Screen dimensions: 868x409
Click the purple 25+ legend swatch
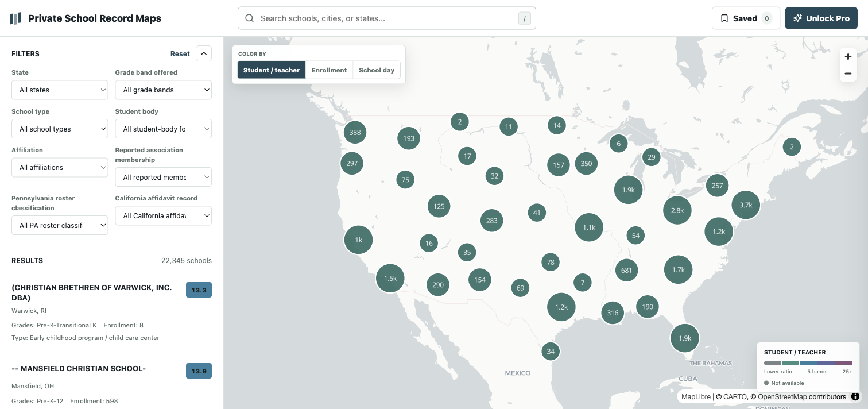(x=843, y=363)
